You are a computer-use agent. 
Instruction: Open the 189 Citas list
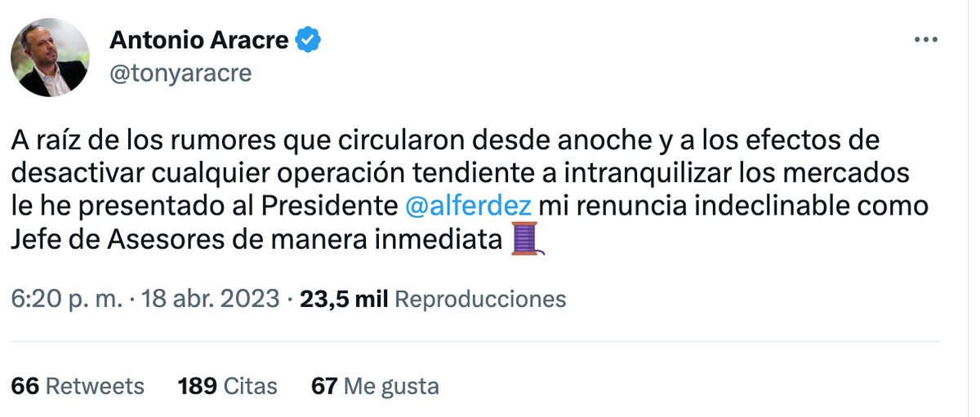227,385
